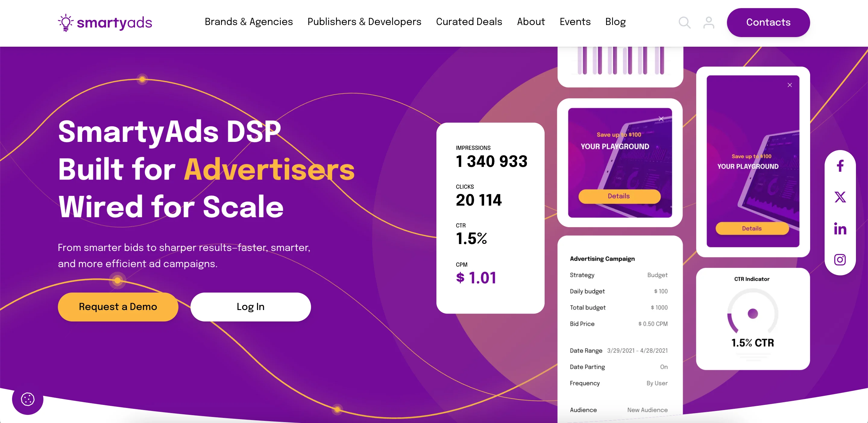Click the 'YOUR PLAYGROUND' text in square ad
This screenshot has height=423, width=868.
(x=615, y=146)
